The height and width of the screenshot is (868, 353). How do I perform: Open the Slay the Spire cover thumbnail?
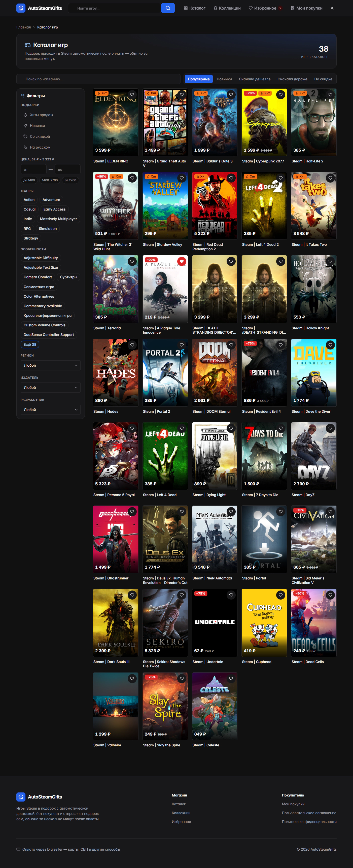(x=165, y=706)
